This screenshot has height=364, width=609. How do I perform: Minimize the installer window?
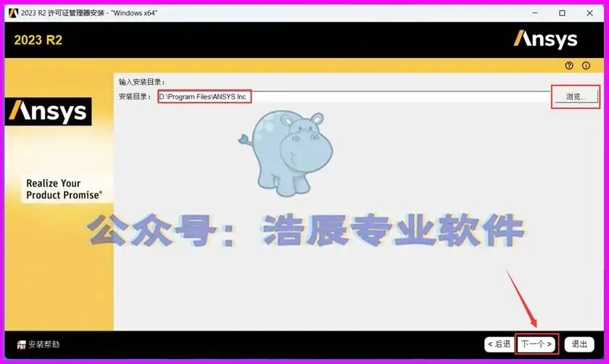(535, 13)
